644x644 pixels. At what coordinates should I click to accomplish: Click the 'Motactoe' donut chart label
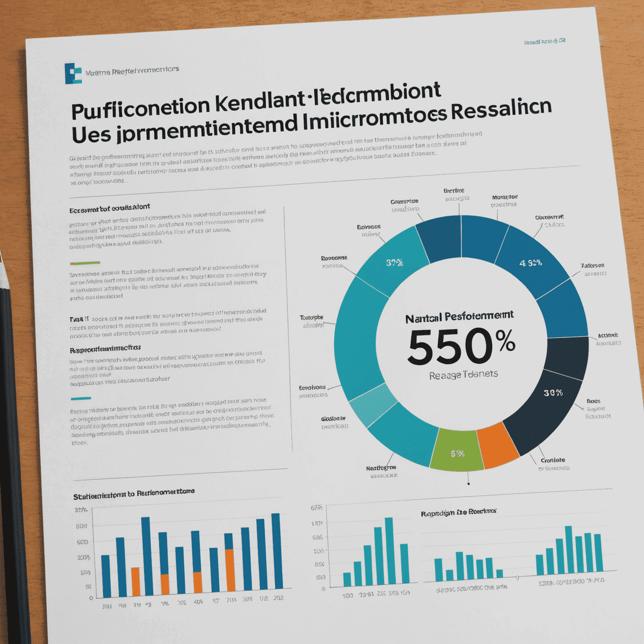[x=505, y=197]
